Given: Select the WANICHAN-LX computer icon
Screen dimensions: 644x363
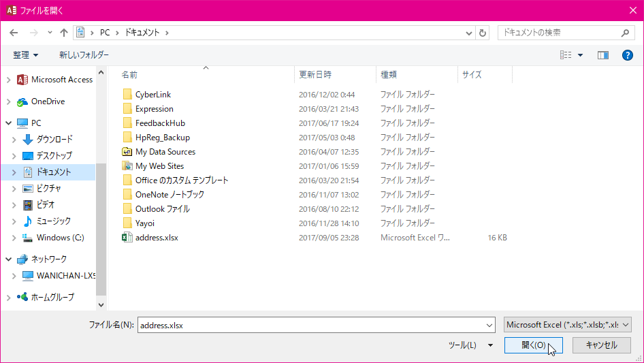Looking at the screenshot, I should click(x=27, y=276).
